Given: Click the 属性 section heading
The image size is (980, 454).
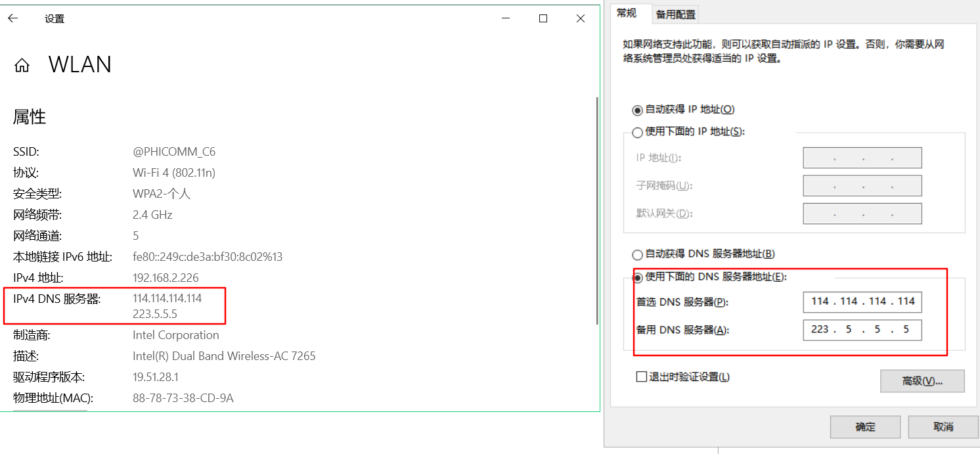Looking at the screenshot, I should [30, 117].
